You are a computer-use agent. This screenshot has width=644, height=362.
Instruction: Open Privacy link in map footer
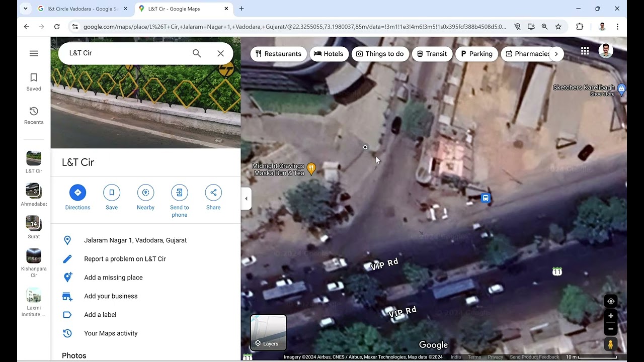495,357
